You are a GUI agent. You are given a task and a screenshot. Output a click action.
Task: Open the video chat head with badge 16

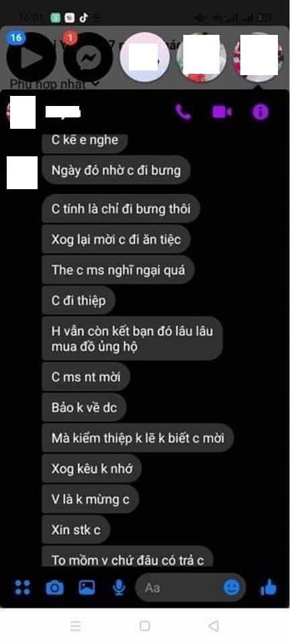pyautogui.click(x=30, y=57)
